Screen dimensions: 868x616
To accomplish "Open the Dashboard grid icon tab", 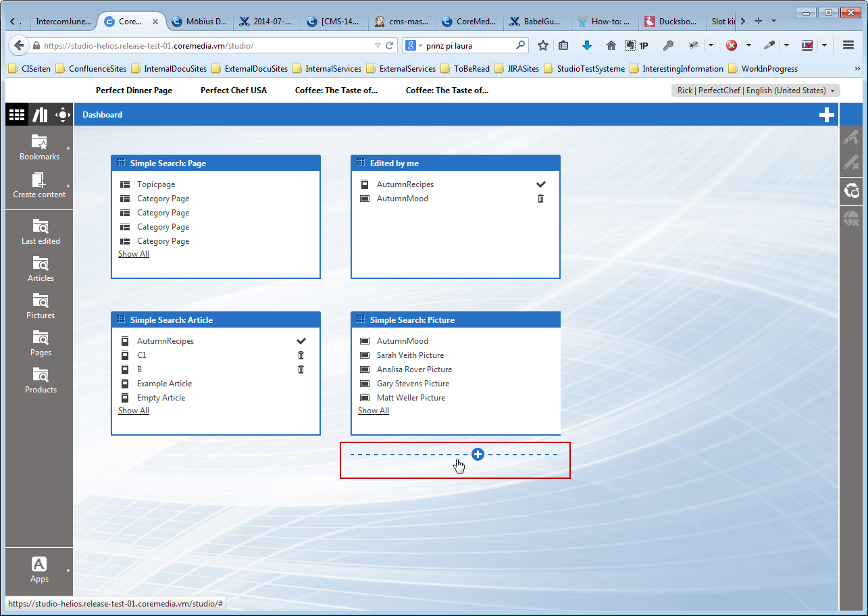I will pyautogui.click(x=17, y=115).
